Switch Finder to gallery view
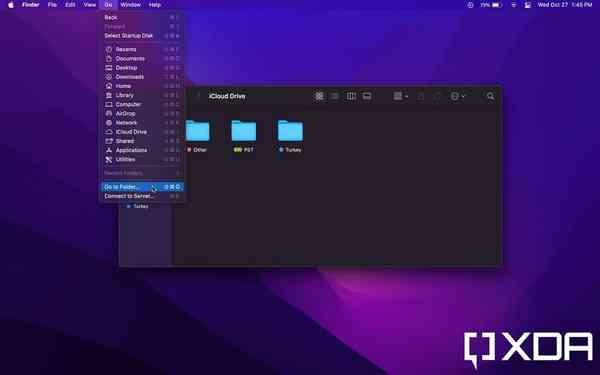Viewport: 600px width, 375px height. point(367,96)
